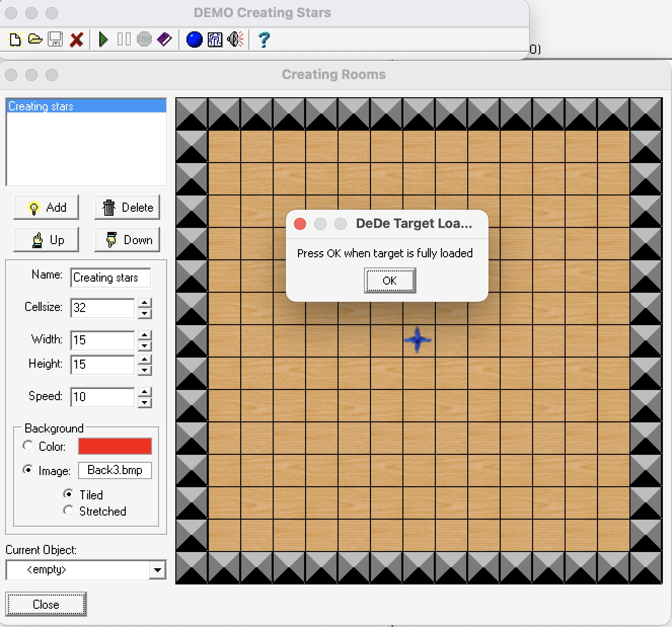The height and width of the screenshot is (627, 672).
Task: Open sounds with the speaker icon
Action: [236, 39]
